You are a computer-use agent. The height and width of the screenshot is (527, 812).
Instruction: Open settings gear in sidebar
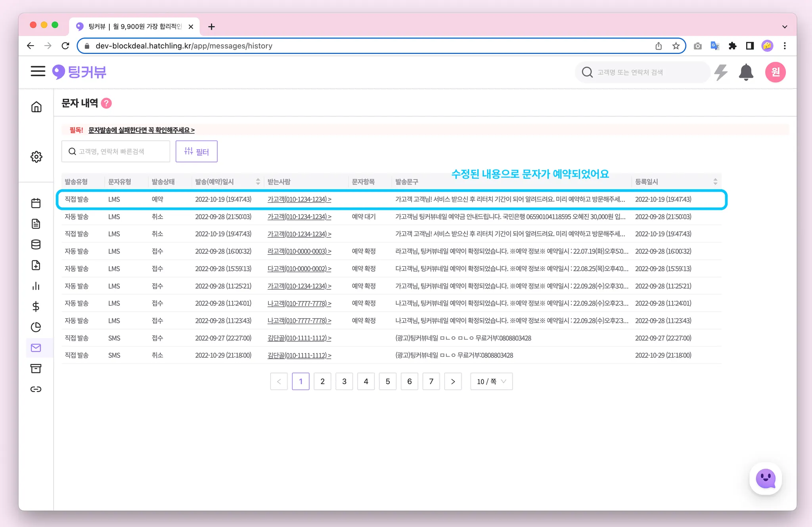[36, 157]
